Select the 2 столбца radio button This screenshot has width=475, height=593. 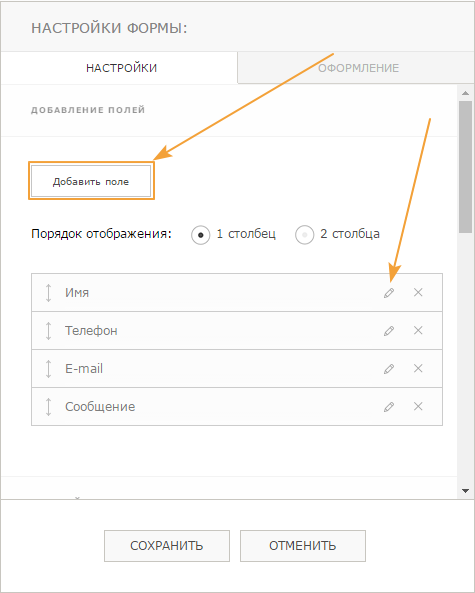coord(304,235)
